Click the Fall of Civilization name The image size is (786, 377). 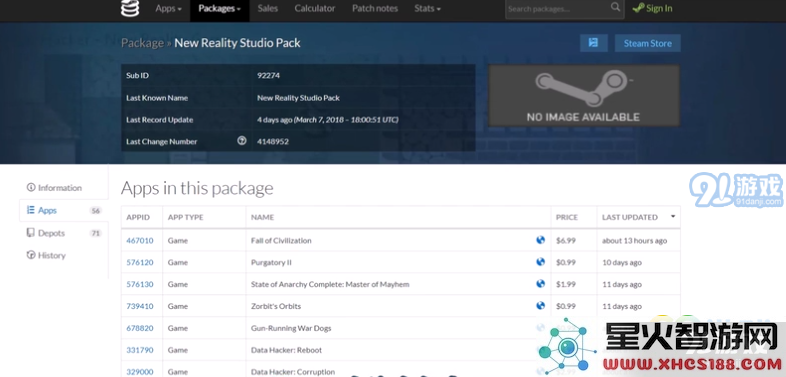point(281,241)
